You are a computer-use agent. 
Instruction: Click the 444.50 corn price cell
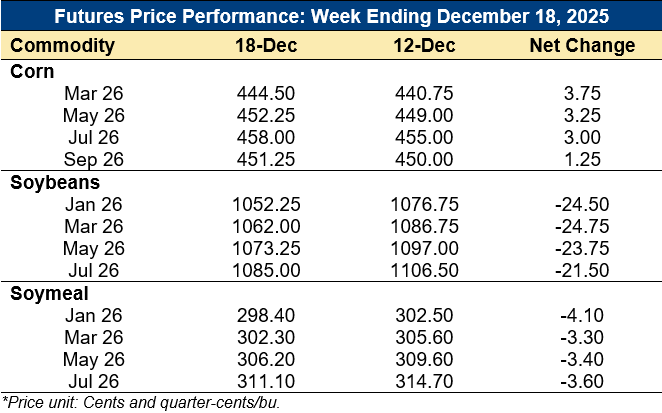264,93
